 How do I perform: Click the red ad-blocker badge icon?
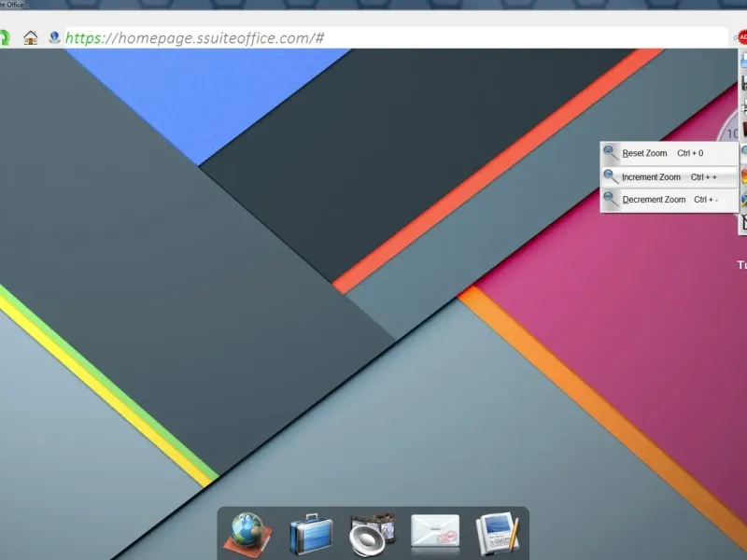click(x=741, y=37)
